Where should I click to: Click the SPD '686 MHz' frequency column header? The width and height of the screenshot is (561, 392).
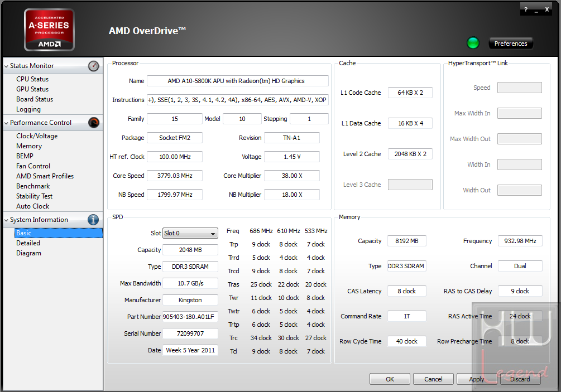261,231
